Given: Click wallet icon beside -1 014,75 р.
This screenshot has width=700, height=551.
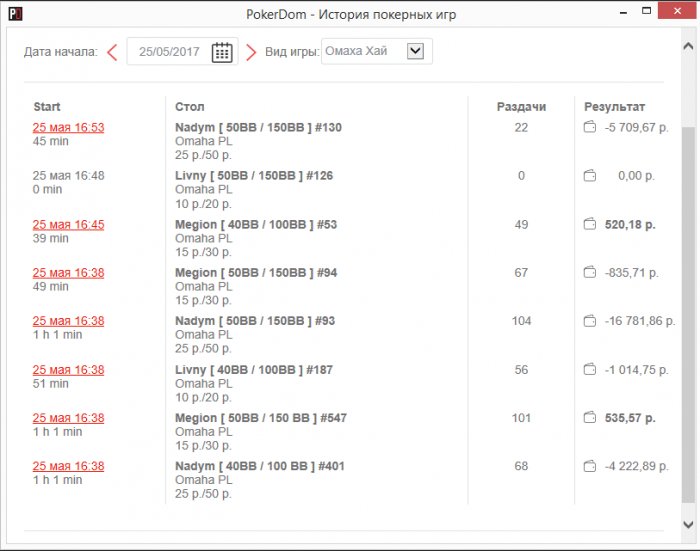Looking at the screenshot, I should click(590, 370).
